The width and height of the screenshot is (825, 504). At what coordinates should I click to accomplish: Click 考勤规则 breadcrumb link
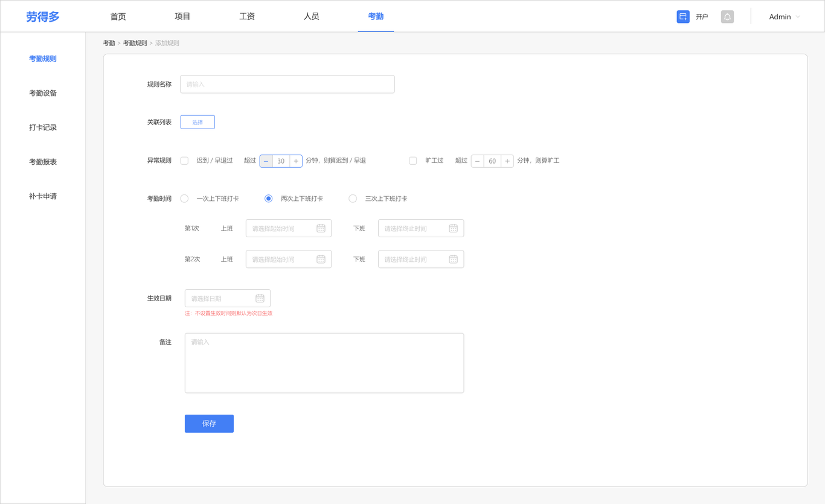click(135, 43)
